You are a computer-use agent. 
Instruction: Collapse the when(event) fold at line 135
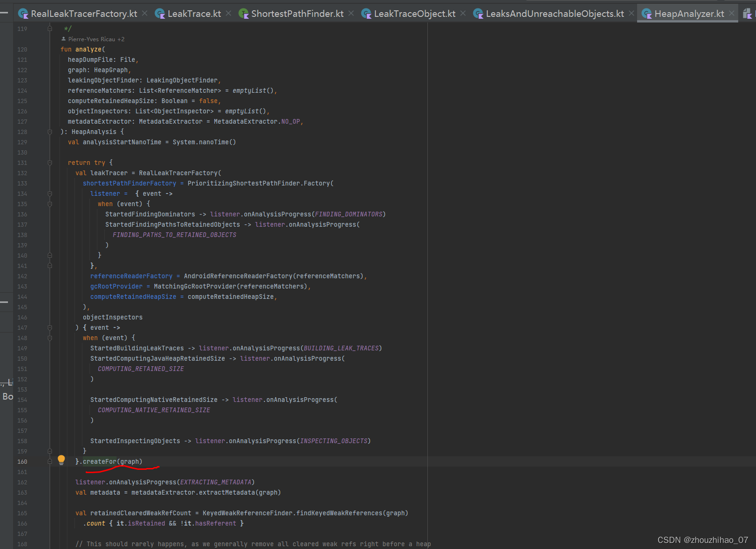pos(50,204)
